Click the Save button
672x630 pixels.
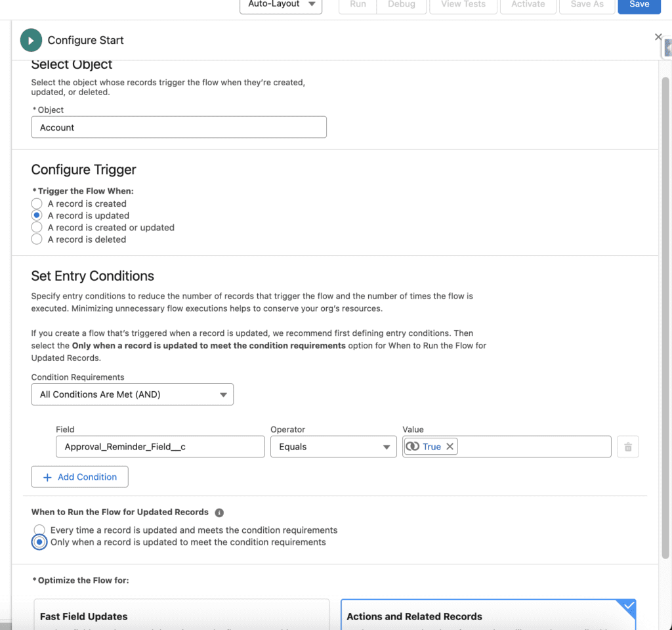click(x=639, y=5)
